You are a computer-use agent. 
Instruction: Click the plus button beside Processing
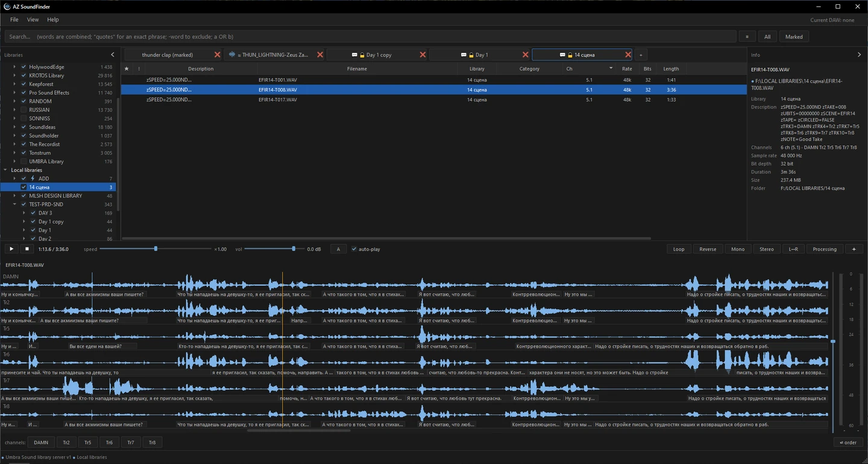854,249
